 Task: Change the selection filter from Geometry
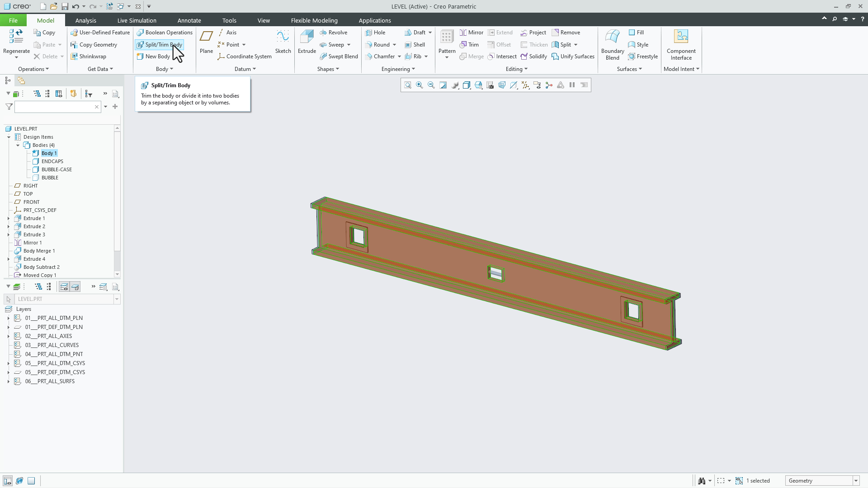856,480
